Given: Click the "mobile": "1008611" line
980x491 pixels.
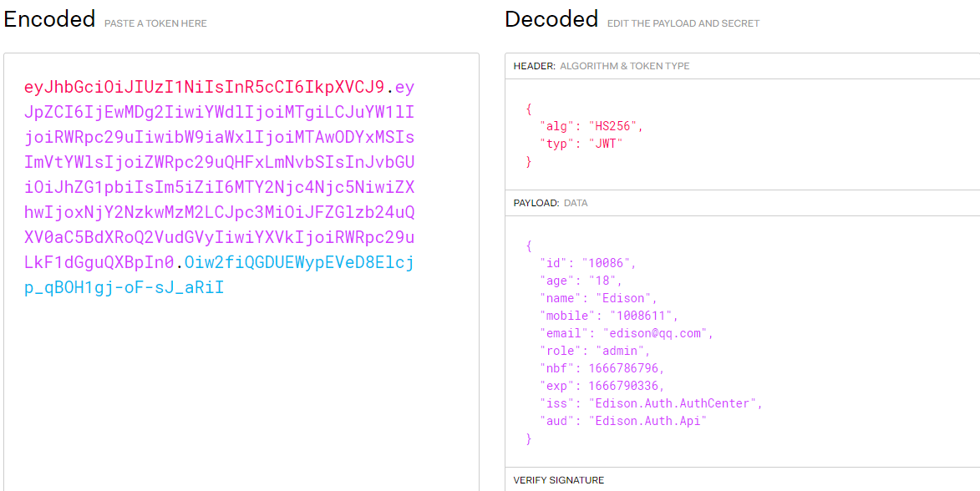Looking at the screenshot, I should pos(609,316).
